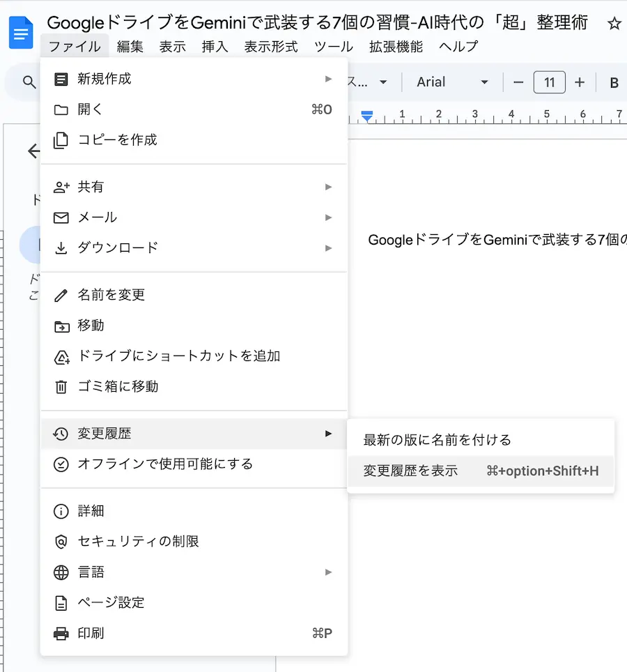
Task: Click the blue indent marker on the ruler
Action: click(368, 116)
